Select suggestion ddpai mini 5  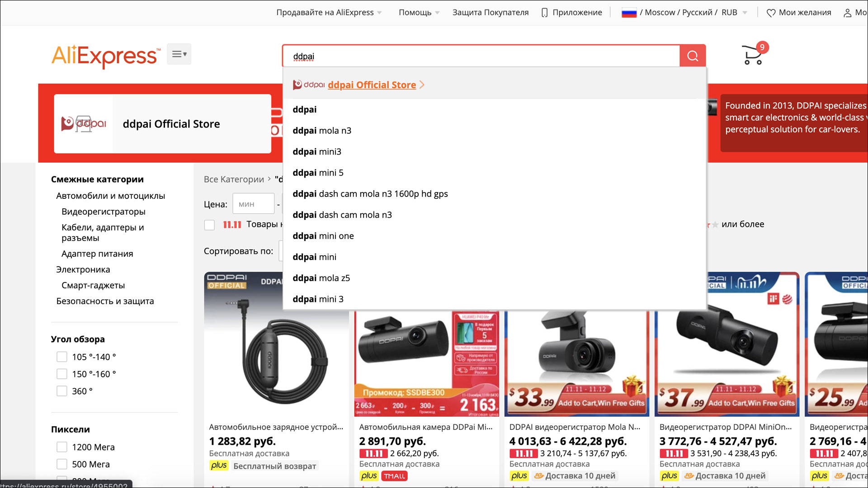pyautogui.click(x=495, y=173)
